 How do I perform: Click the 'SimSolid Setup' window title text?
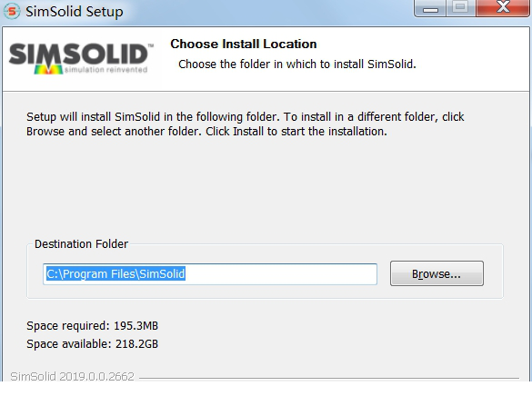coord(75,12)
